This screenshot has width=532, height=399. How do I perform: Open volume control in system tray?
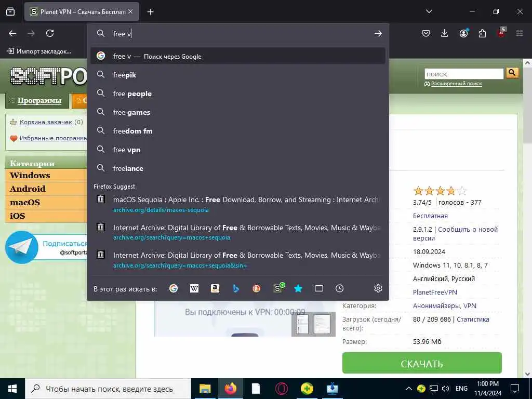[446, 389]
